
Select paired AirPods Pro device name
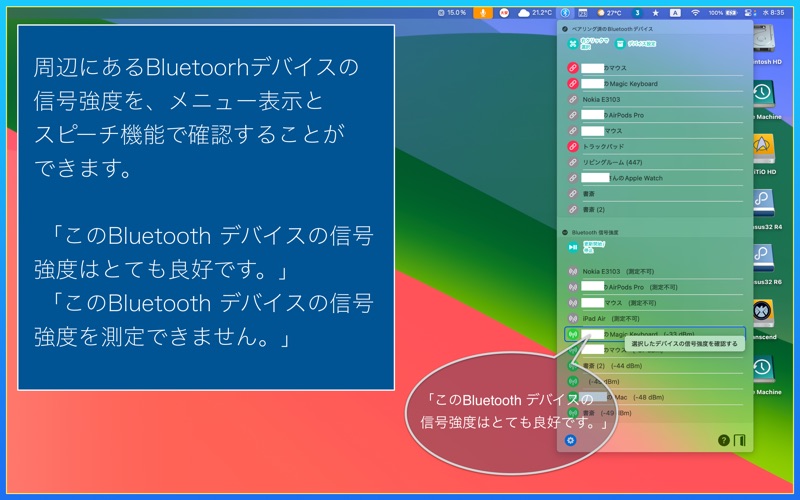point(612,115)
